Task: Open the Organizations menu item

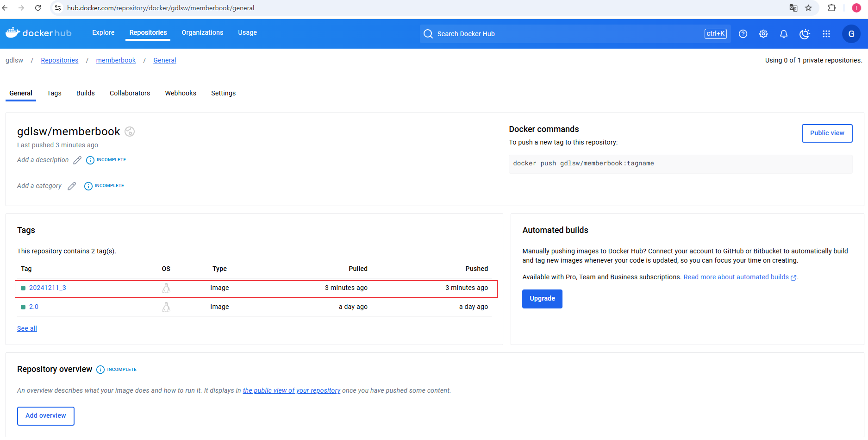Action: [202, 32]
